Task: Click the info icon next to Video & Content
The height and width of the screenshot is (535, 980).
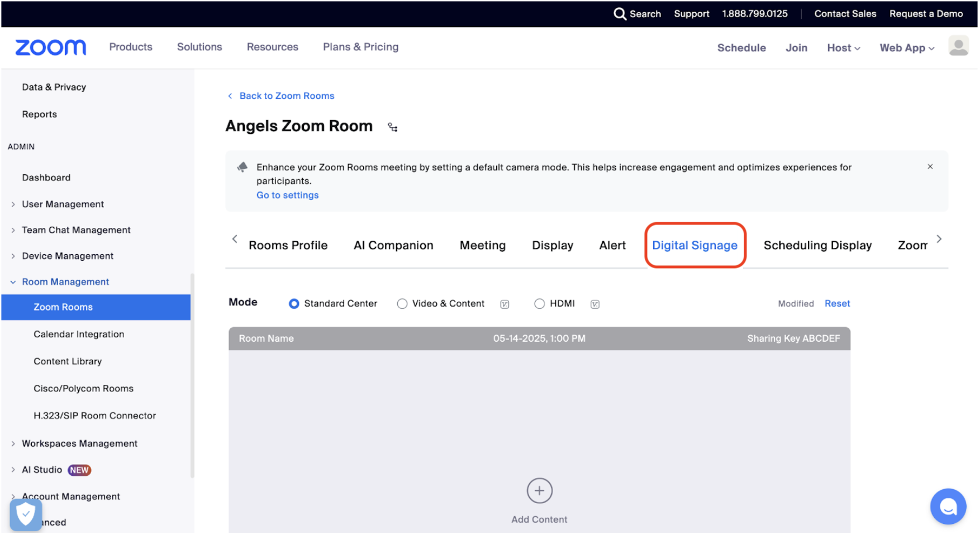Action: (x=505, y=304)
